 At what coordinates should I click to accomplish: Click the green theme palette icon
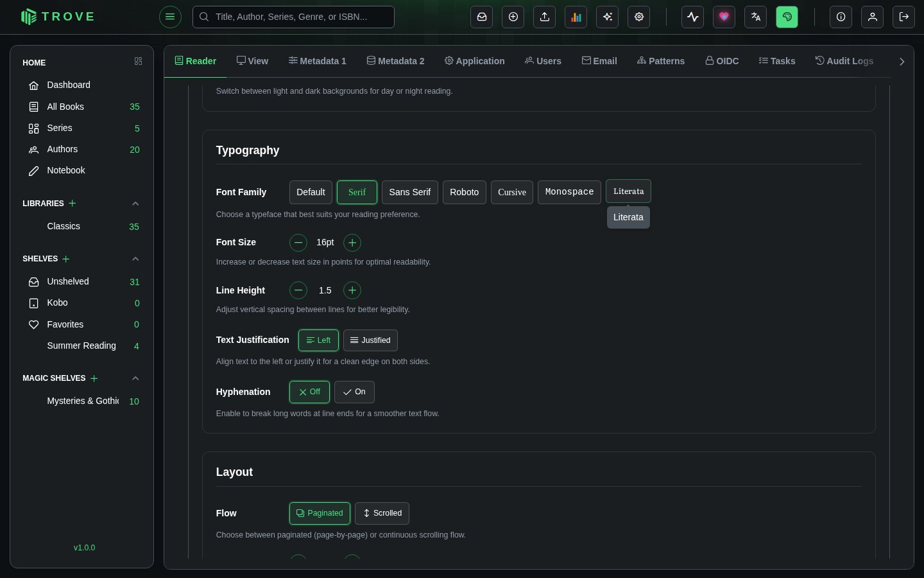point(787,17)
